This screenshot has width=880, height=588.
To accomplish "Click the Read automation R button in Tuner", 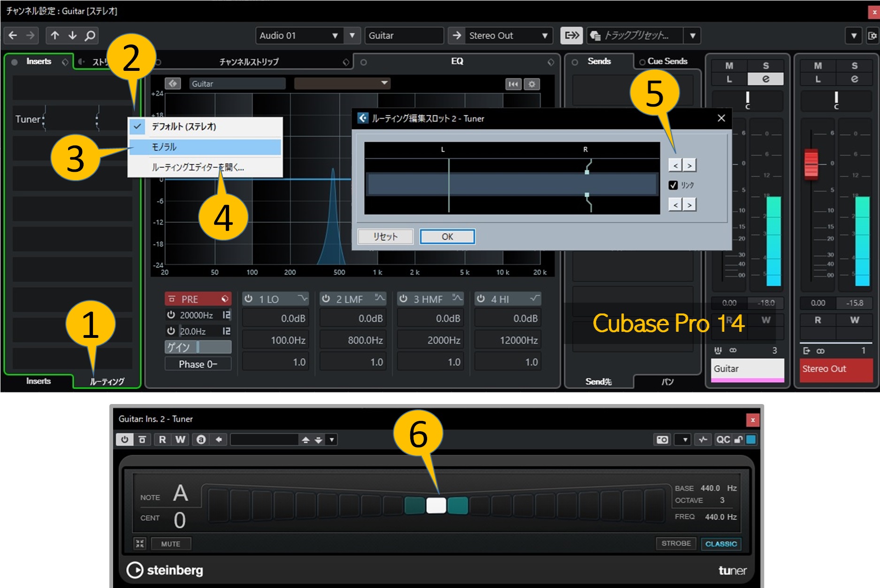I will pos(162,440).
